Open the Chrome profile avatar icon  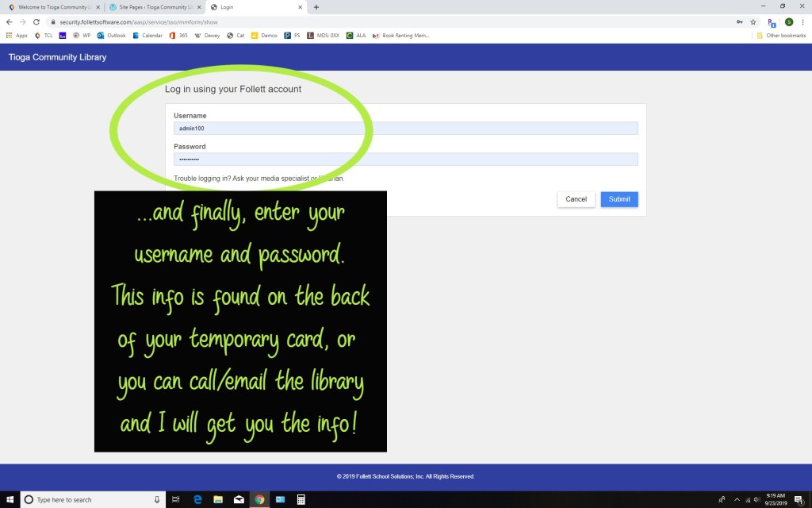click(789, 22)
